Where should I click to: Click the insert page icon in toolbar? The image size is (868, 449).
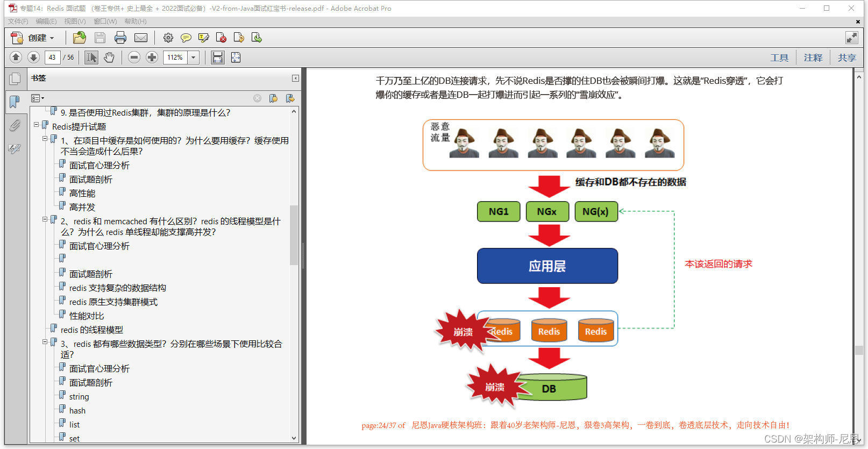click(239, 38)
